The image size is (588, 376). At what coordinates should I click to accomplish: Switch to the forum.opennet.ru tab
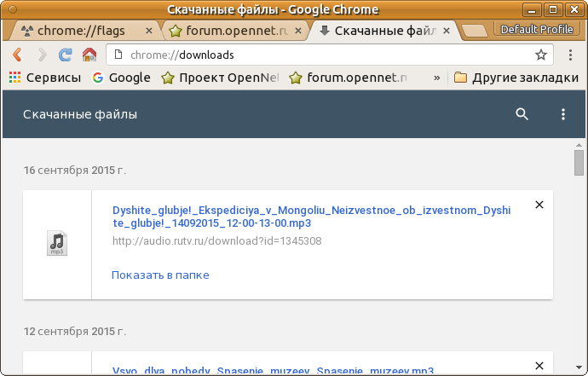(232, 31)
